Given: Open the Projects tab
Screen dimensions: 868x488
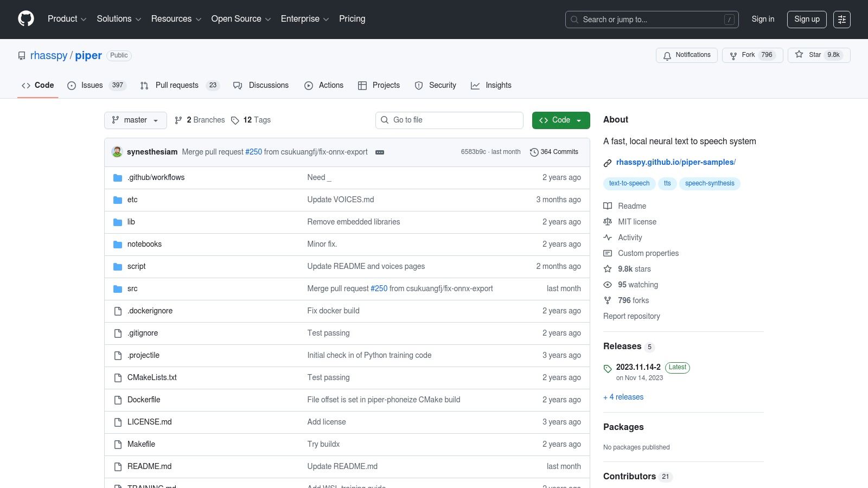Looking at the screenshot, I should (x=379, y=86).
